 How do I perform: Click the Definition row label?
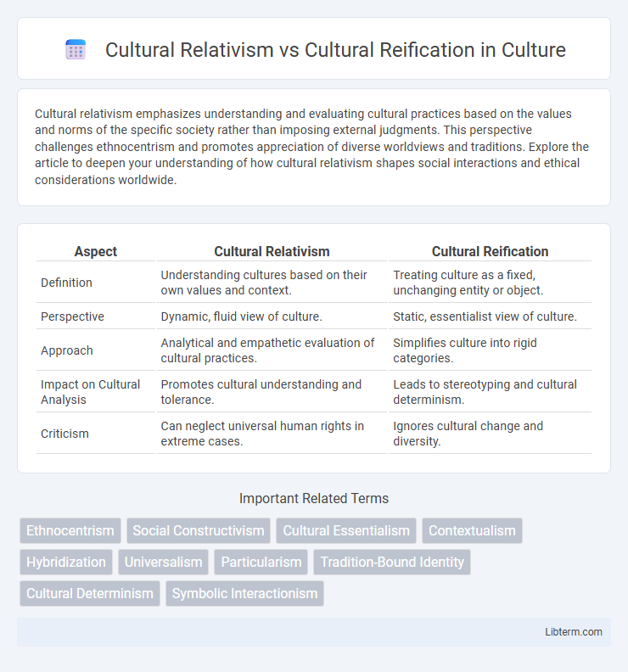(x=66, y=283)
